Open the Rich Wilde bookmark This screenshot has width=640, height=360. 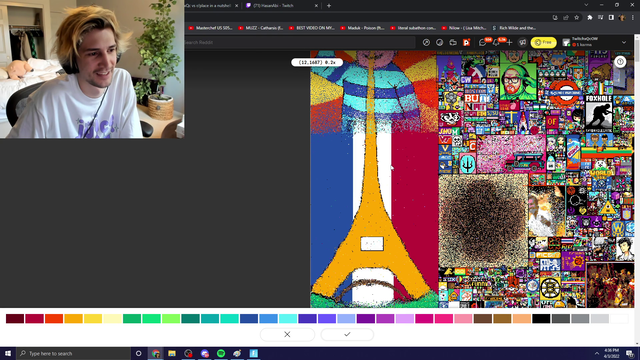[514, 28]
